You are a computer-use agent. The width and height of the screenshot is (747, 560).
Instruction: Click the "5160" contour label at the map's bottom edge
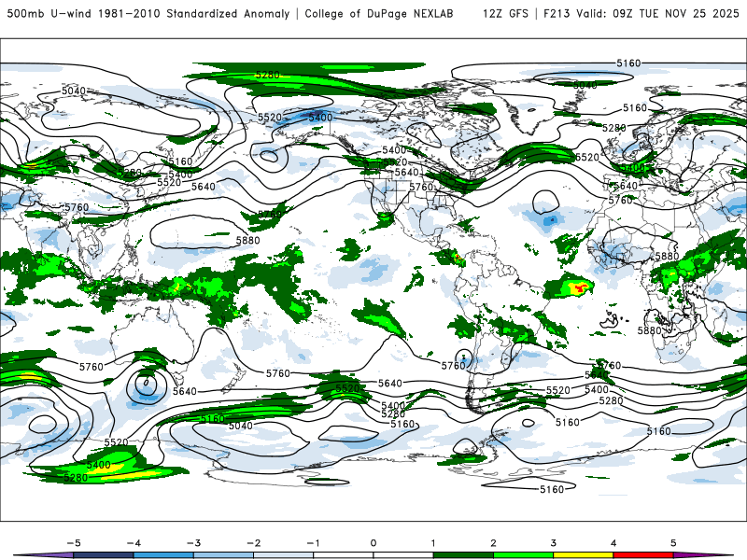coord(552,489)
